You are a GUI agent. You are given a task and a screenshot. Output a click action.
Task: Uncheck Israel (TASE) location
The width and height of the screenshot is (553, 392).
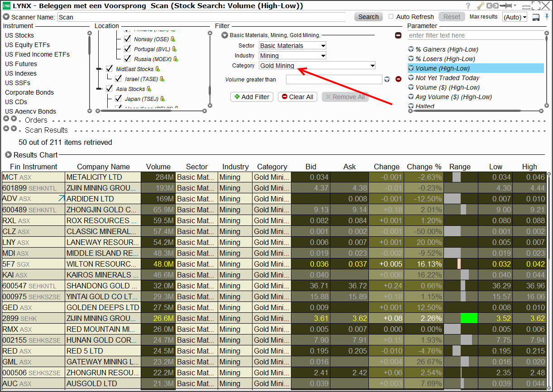coord(118,79)
